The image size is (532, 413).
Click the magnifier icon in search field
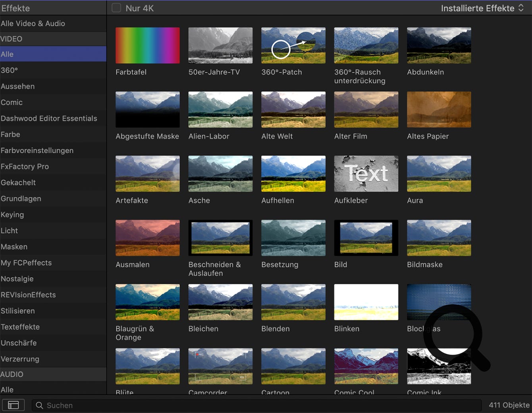point(39,405)
